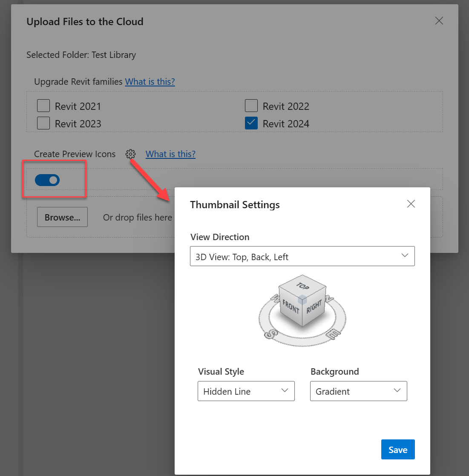Open 'What is this?' link for Create Preview Icons
The height and width of the screenshot is (476, 469).
[170, 154]
